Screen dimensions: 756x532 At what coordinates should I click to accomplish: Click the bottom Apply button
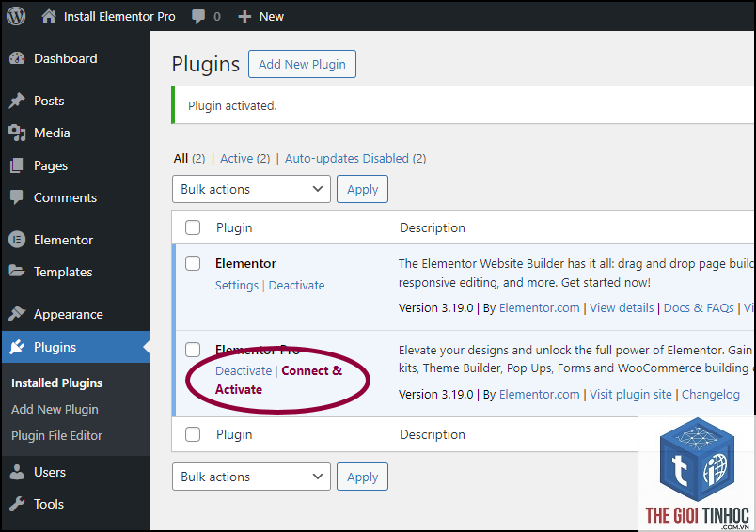[x=362, y=477]
